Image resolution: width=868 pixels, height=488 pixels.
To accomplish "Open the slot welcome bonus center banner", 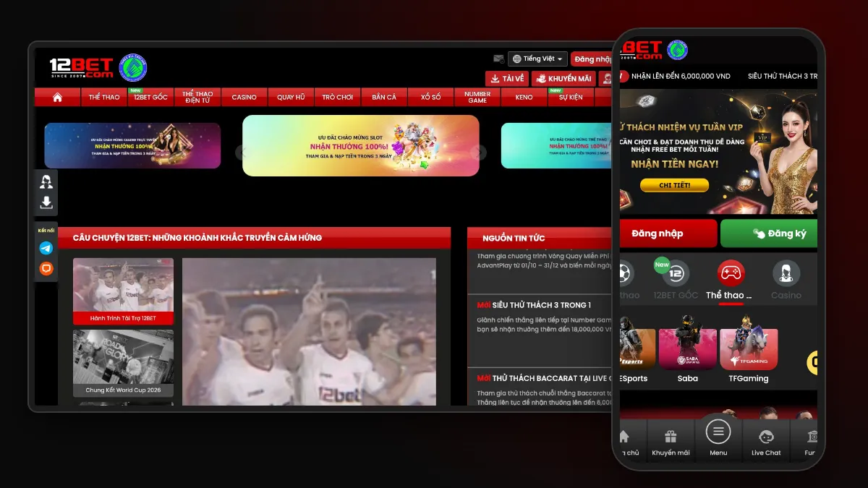I will pyautogui.click(x=361, y=145).
